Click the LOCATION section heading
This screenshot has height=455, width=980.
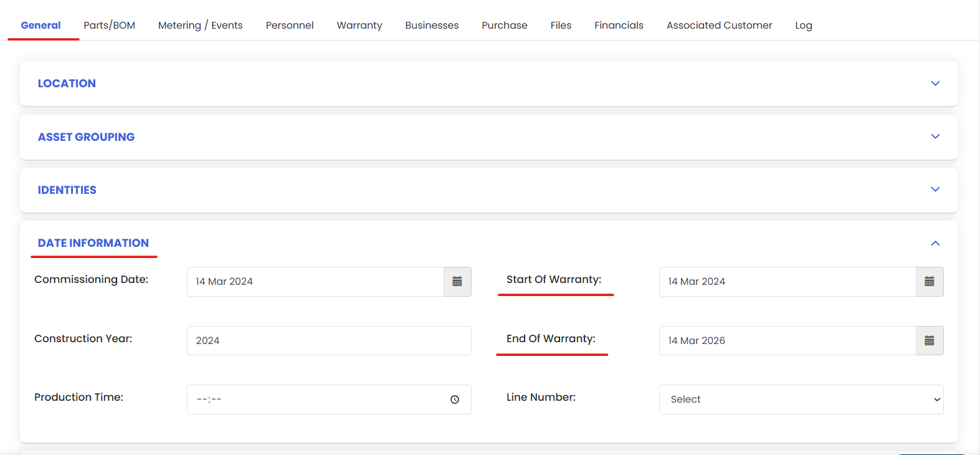click(67, 84)
